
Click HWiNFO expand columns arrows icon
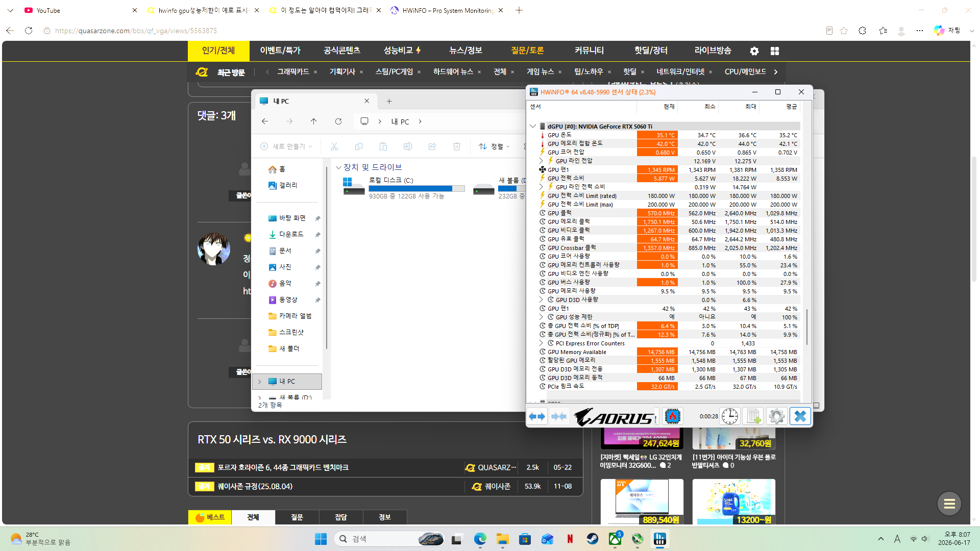(x=537, y=417)
